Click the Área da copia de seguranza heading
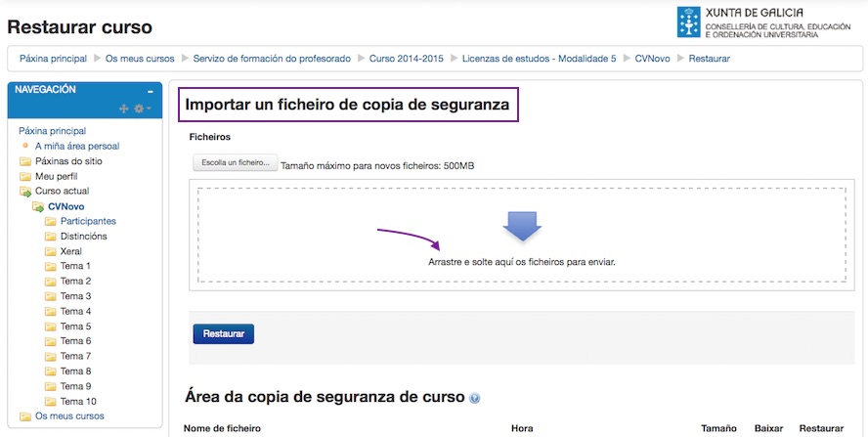The width and height of the screenshot is (868, 437). click(324, 397)
